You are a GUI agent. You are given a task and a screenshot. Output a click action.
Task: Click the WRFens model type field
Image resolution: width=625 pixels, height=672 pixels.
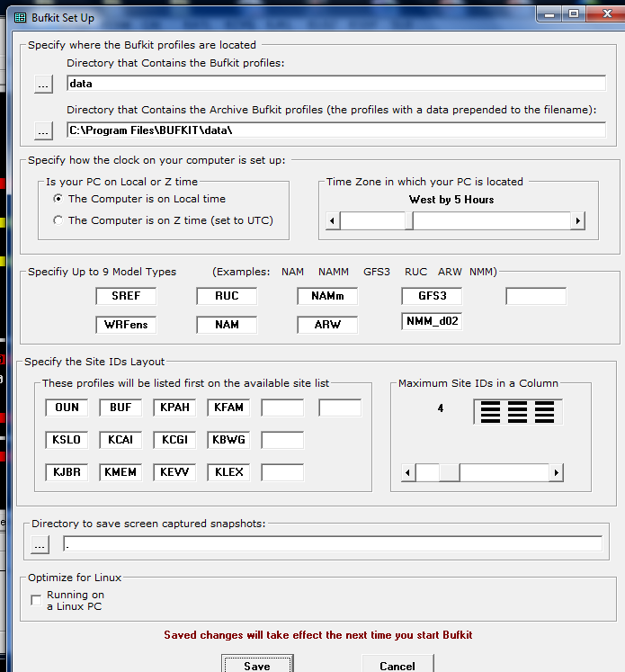pos(126,325)
